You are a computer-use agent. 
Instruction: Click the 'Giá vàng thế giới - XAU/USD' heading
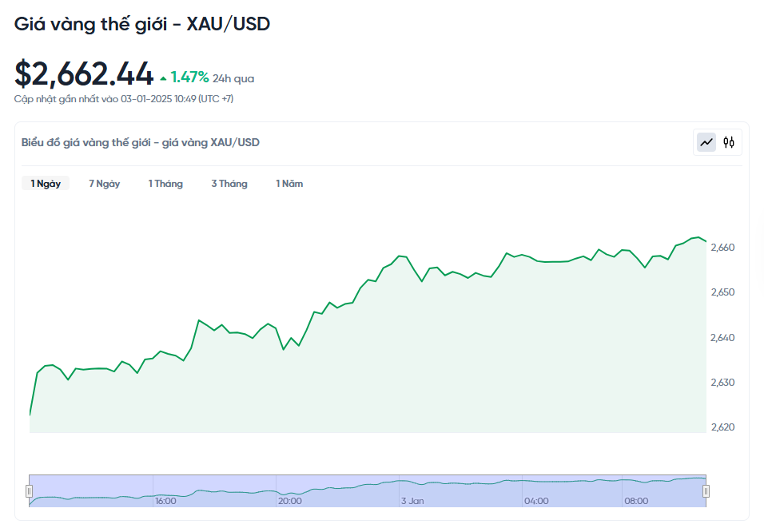point(142,24)
